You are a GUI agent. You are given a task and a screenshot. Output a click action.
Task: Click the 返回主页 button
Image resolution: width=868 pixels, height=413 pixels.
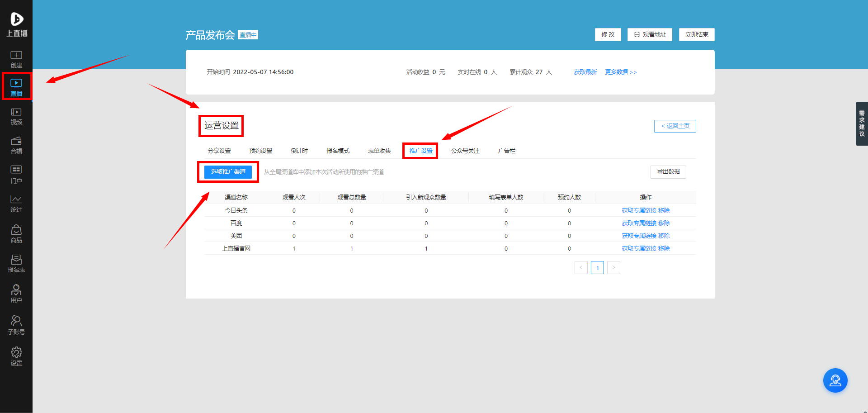[675, 126]
